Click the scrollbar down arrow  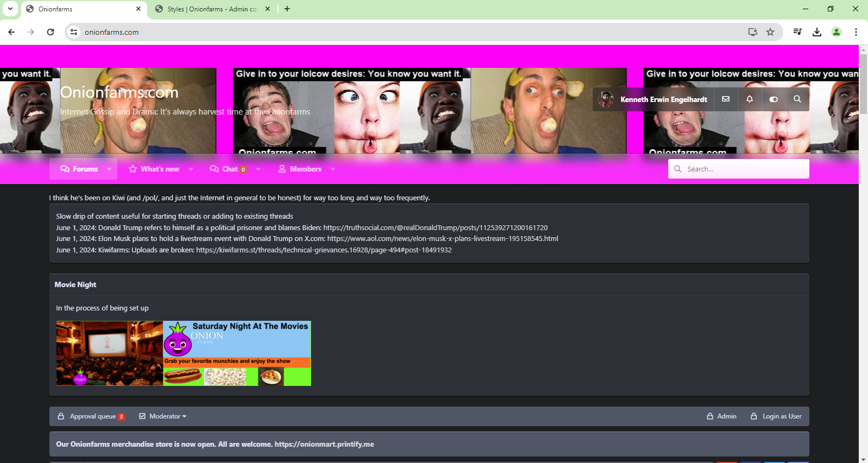click(x=863, y=459)
